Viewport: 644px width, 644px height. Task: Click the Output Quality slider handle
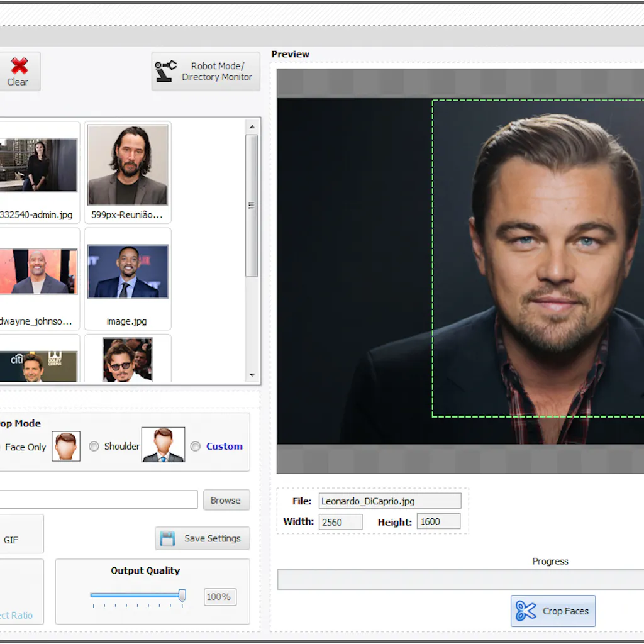click(182, 595)
